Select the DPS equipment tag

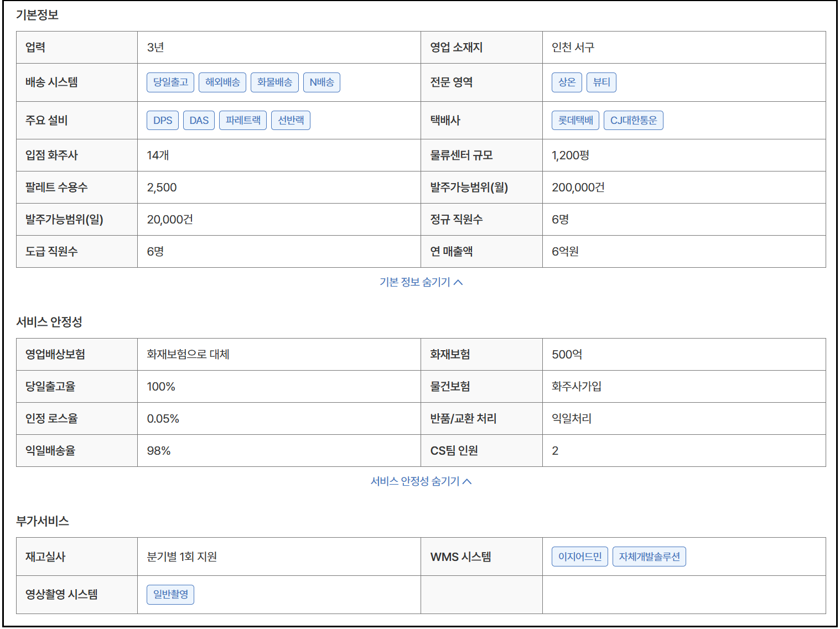163,121
